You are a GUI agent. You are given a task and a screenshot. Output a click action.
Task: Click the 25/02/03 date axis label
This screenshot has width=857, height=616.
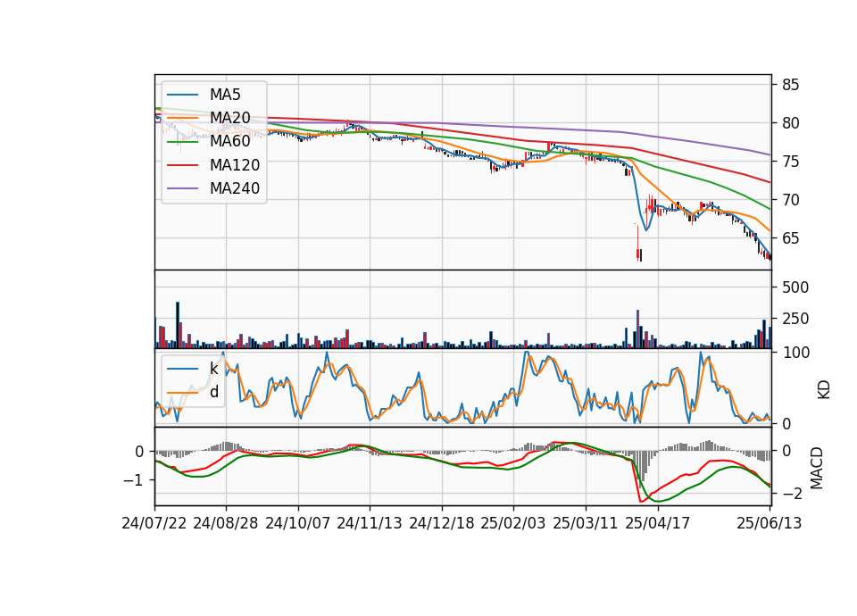tap(513, 523)
